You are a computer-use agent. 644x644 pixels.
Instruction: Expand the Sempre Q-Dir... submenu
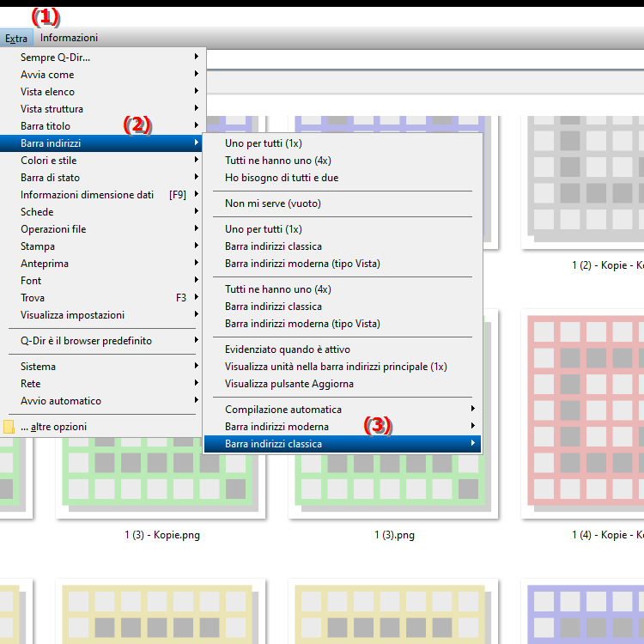coord(101,57)
